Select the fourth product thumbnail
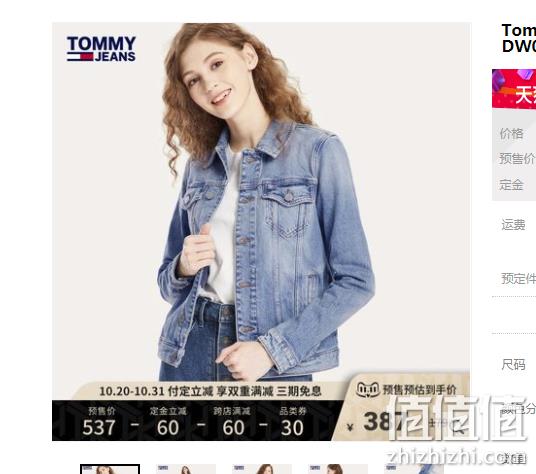Viewport: 536px width, 474px height. pos(337,469)
